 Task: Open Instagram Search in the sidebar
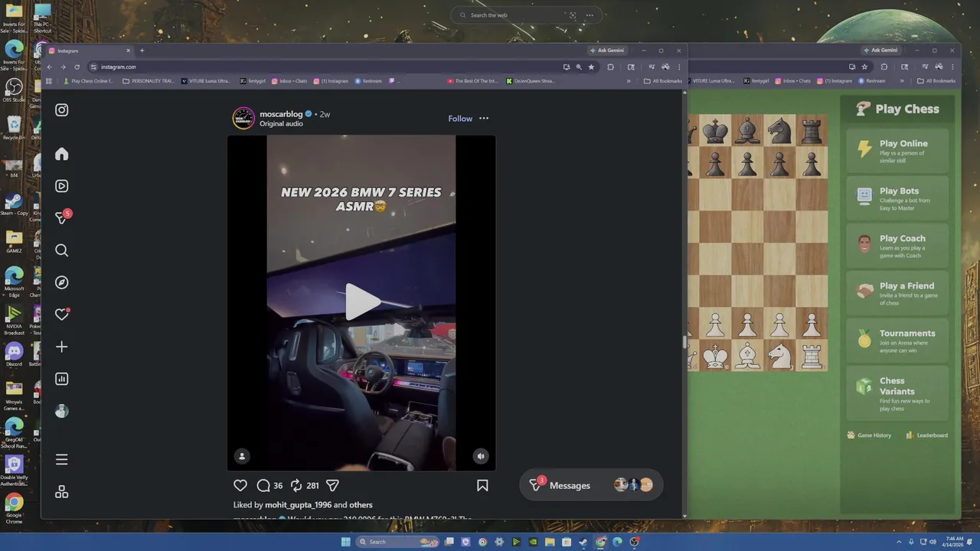62,250
